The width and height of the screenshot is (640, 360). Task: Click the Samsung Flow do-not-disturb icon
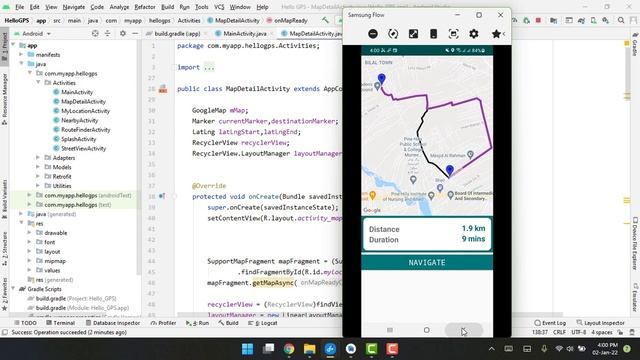[x=373, y=34]
